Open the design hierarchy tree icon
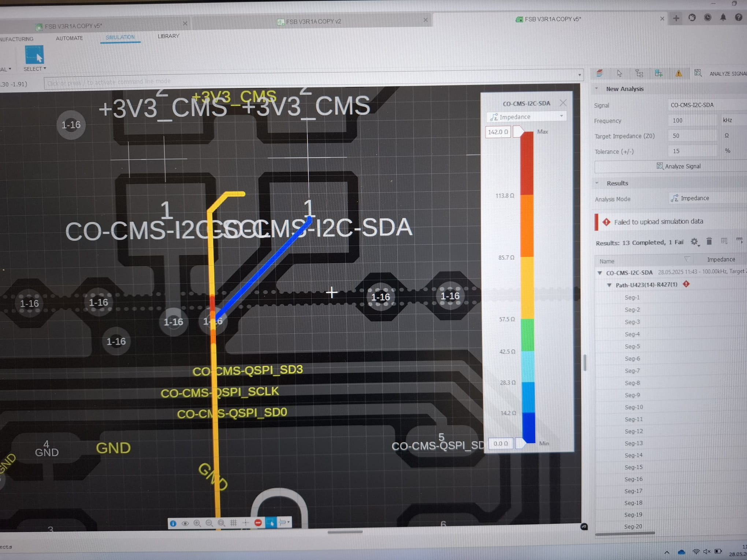747x560 pixels. (639, 73)
